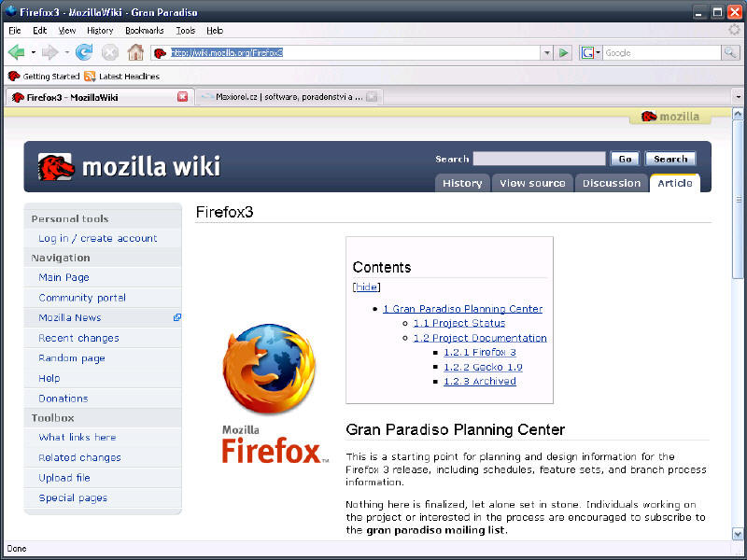Screen dimensions: 747x560
Task: Open the Related changes link
Action: pyautogui.click(x=79, y=457)
